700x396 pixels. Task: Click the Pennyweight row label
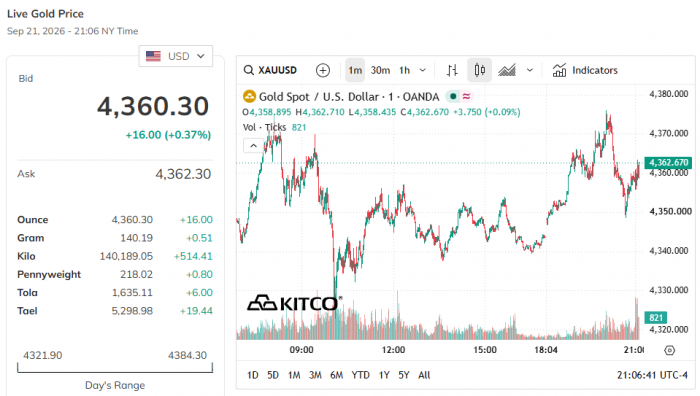[x=49, y=275]
